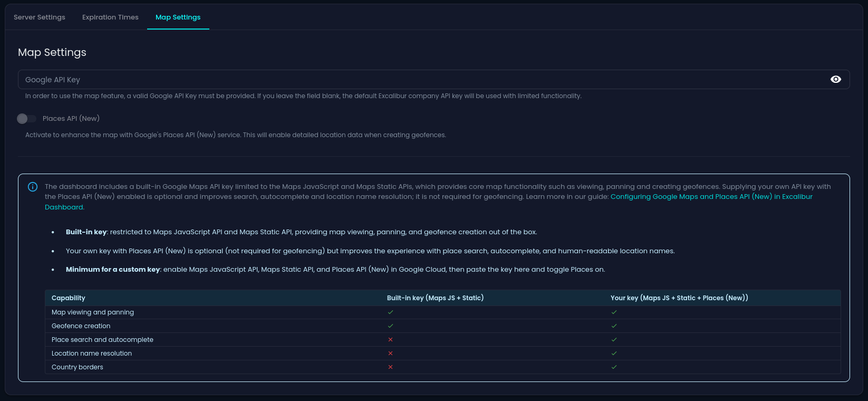This screenshot has width=868, height=401.
Task: Click your-key checkmark for Map viewing row
Action: click(614, 312)
